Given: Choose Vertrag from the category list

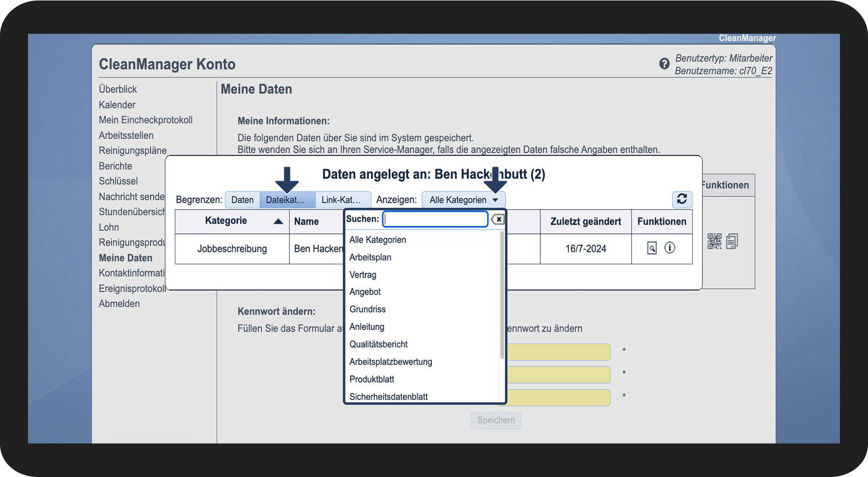Looking at the screenshot, I should click(363, 275).
